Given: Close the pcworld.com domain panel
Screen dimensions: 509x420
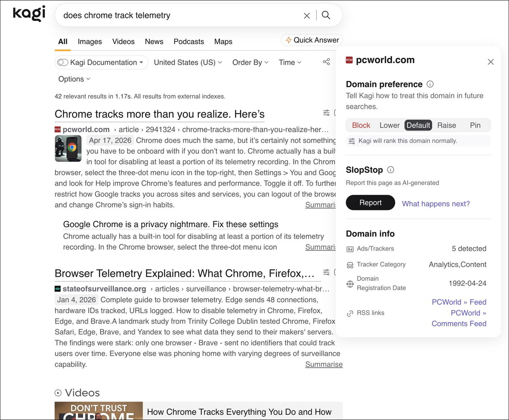Looking at the screenshot, I should (491, 62).
